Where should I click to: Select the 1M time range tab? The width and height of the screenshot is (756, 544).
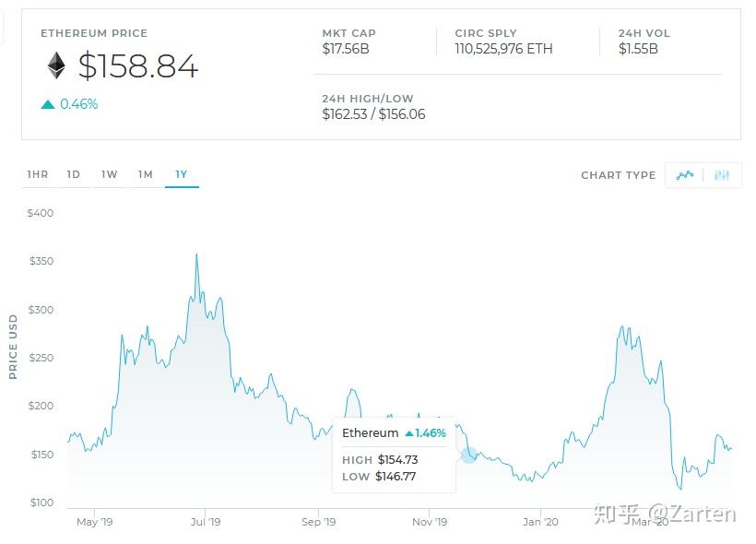[146, 174]
